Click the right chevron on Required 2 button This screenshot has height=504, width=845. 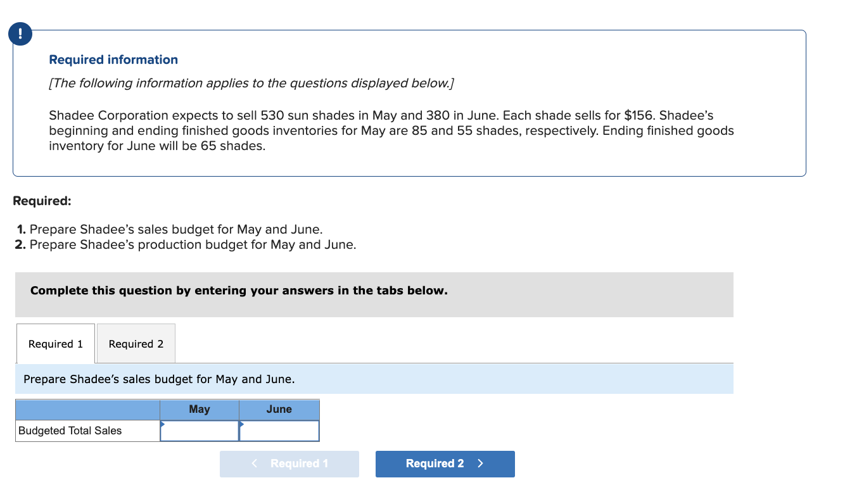pyautogui.click(x=480, y=463)
